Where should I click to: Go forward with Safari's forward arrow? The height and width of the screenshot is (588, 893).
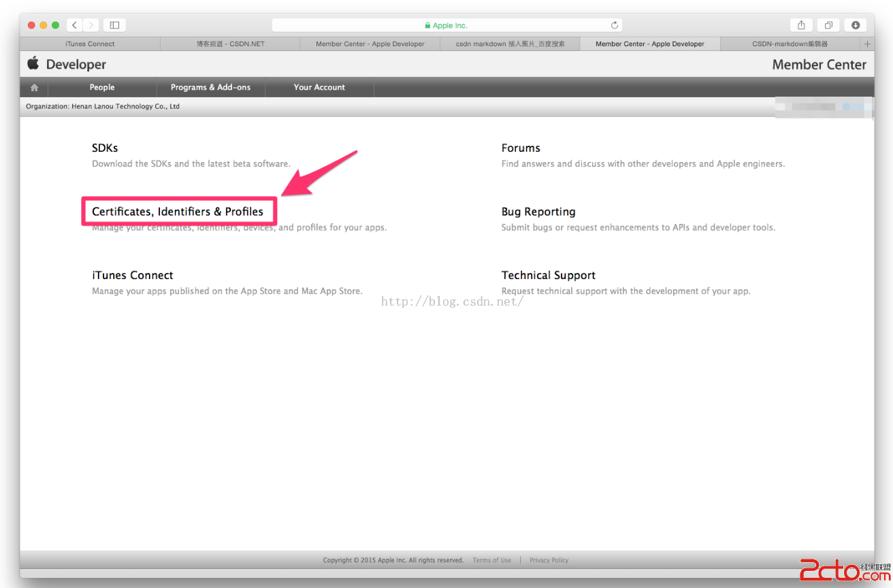tap(91, 25)
